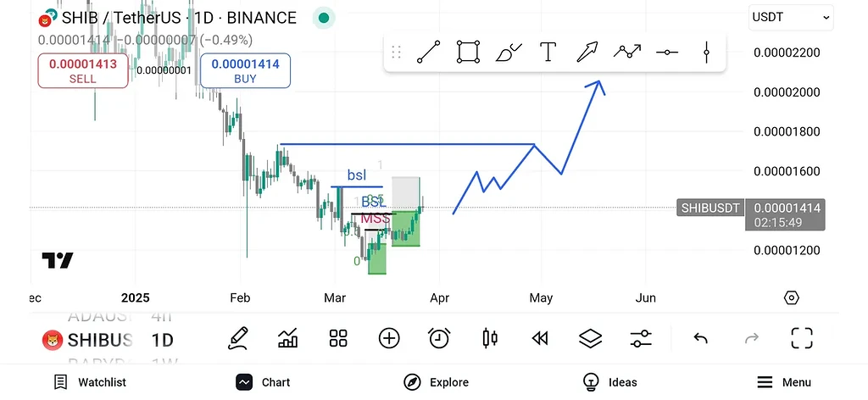This screenshot has width=868, height=400.
Task: Open the indicators chart icon
Action: 288,339
